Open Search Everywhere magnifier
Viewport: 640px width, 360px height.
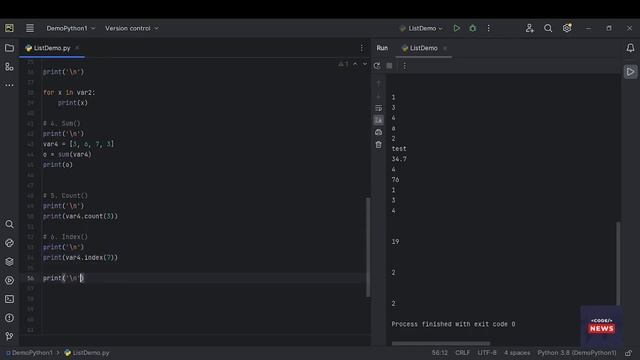(x=548, y=28)
